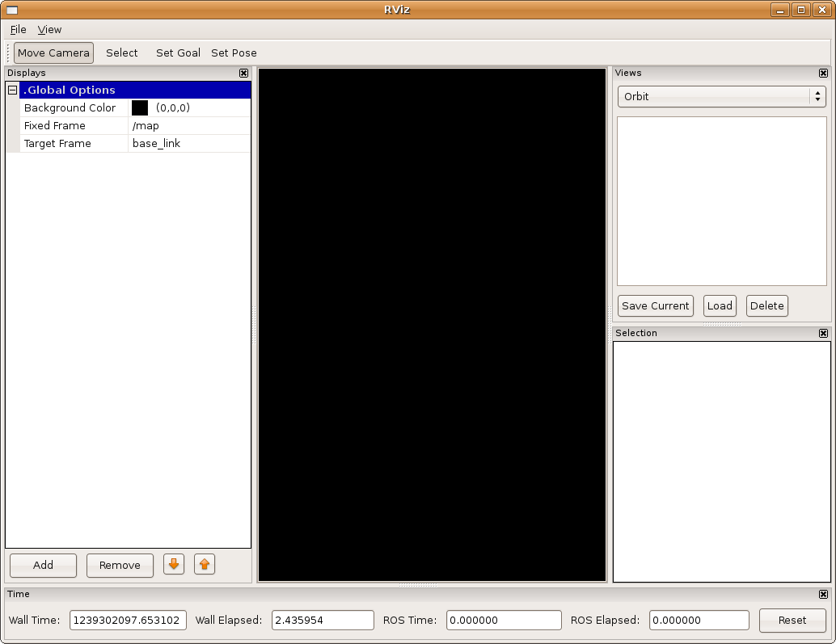Open the window menu icon in title bar

[x=11, y=10]
